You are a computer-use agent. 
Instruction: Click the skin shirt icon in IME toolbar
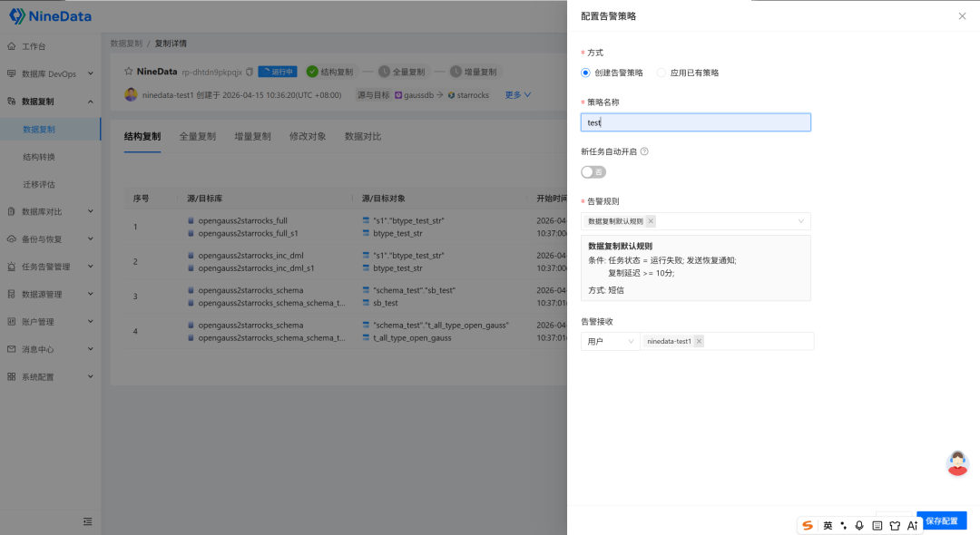(895, 525)
